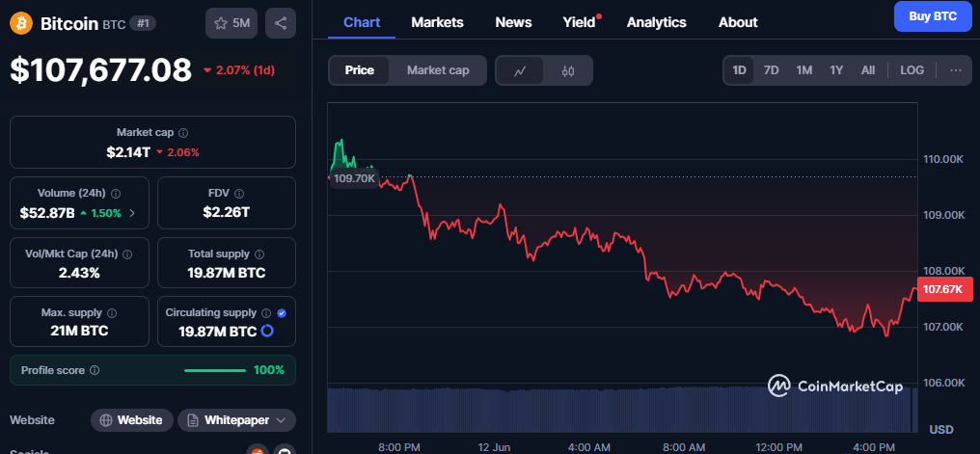Select the 7D time range
This screenshot has height=454, width=980.
point(772,70)
